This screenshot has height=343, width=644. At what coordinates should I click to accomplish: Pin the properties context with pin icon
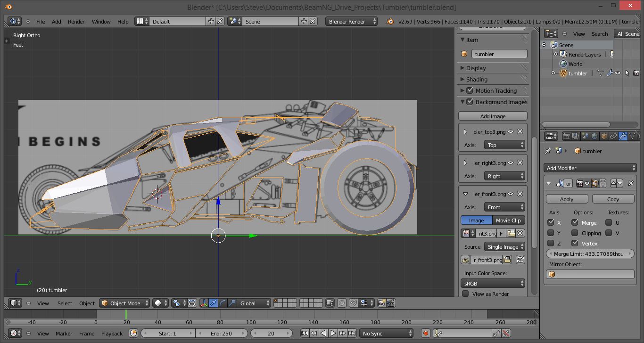(x=548, y=151)
